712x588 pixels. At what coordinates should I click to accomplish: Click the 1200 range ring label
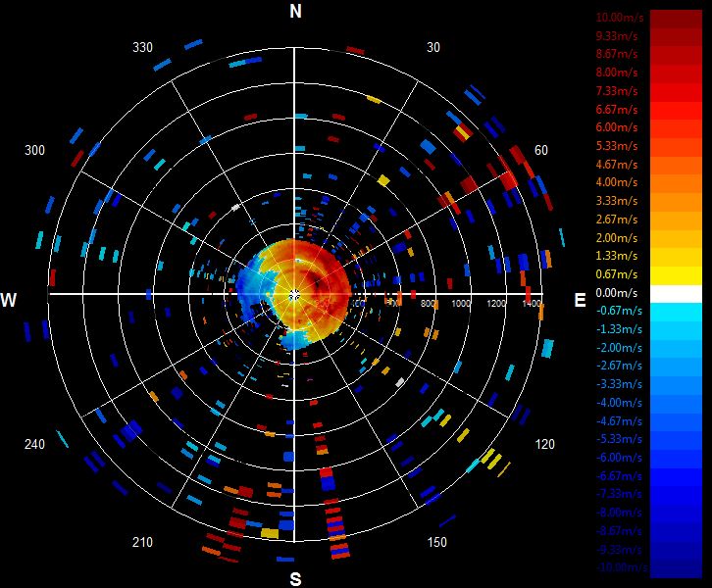[x=496, y=303]
